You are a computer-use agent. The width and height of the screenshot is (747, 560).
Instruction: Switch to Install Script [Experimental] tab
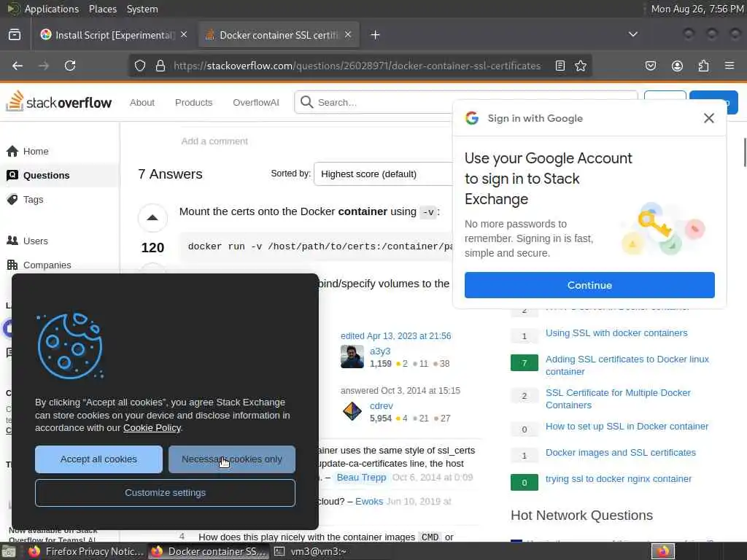pyautogui.click(x=115, y=35)
